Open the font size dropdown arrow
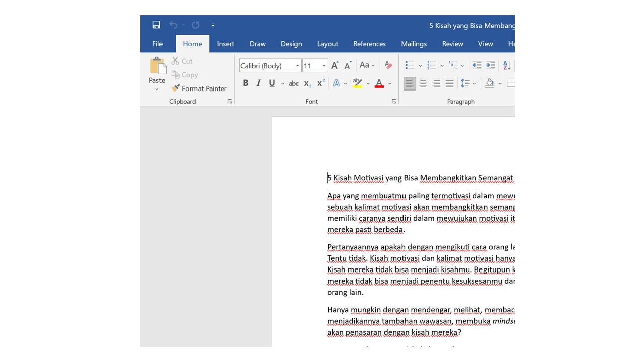 pyautogui.click(x=324, y=66)
